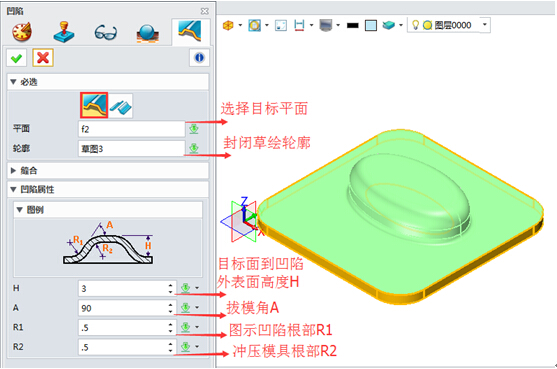Select the second blue bead type icon

coord(121,106)
